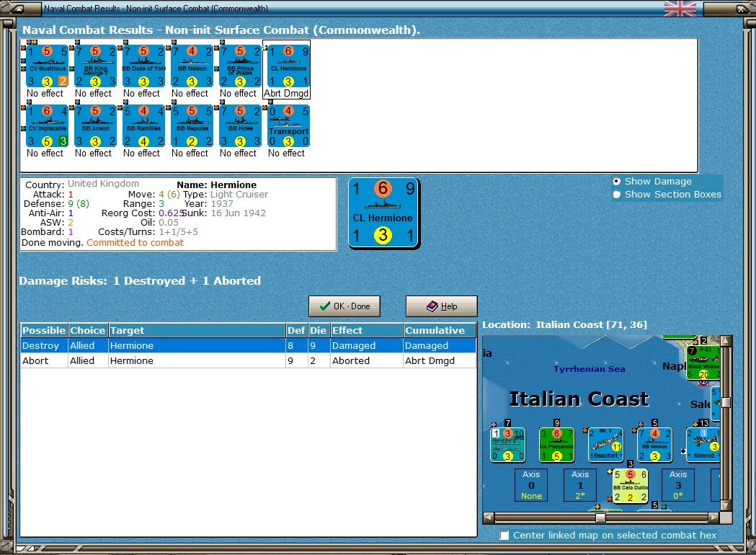Click the Nimrod aircraft counter on the map

coord(703,445)
